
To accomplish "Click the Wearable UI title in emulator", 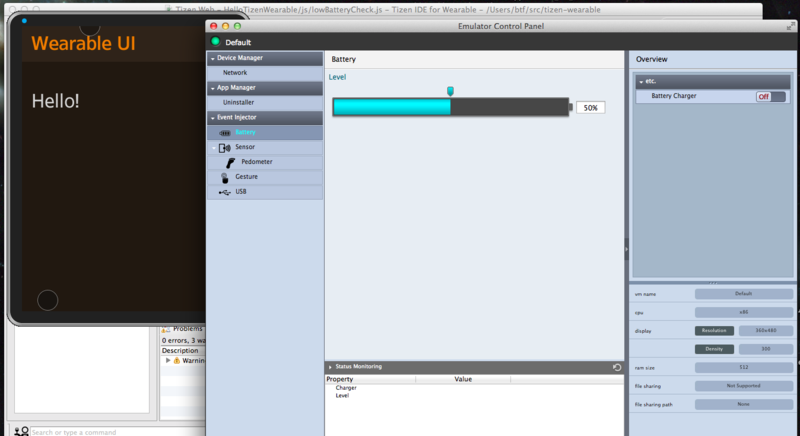I will [x=83, y=43].
